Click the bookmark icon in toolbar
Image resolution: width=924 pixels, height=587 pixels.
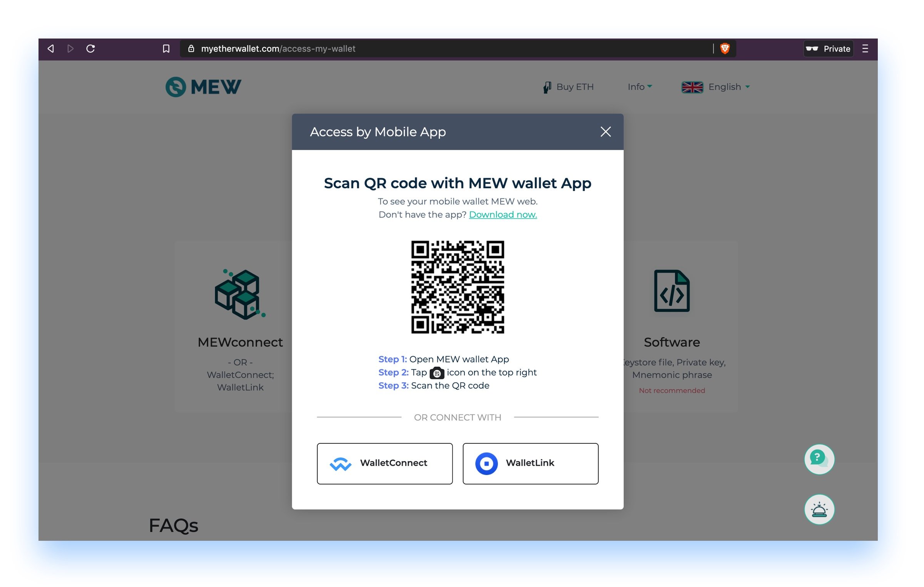click(x=166, y=49)
